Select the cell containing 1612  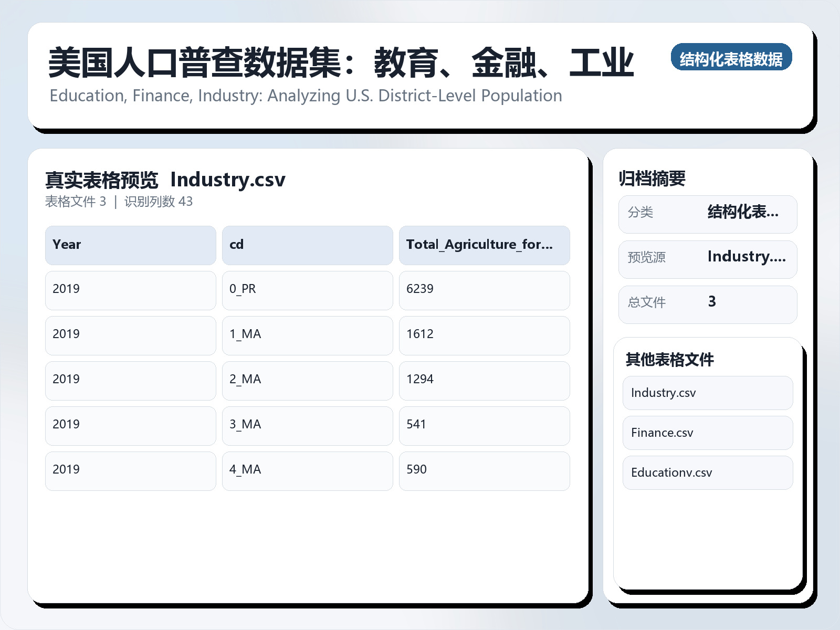[484, 335]
